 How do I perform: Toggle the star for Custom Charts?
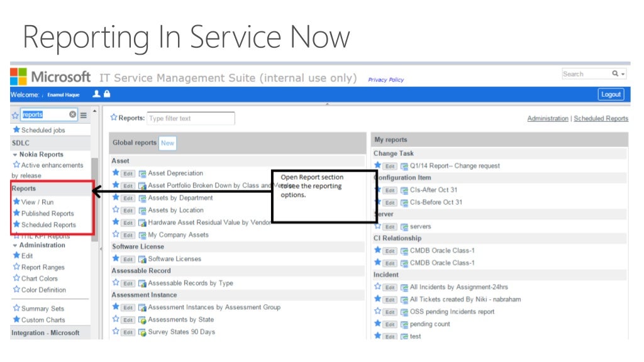pos(16,319)
